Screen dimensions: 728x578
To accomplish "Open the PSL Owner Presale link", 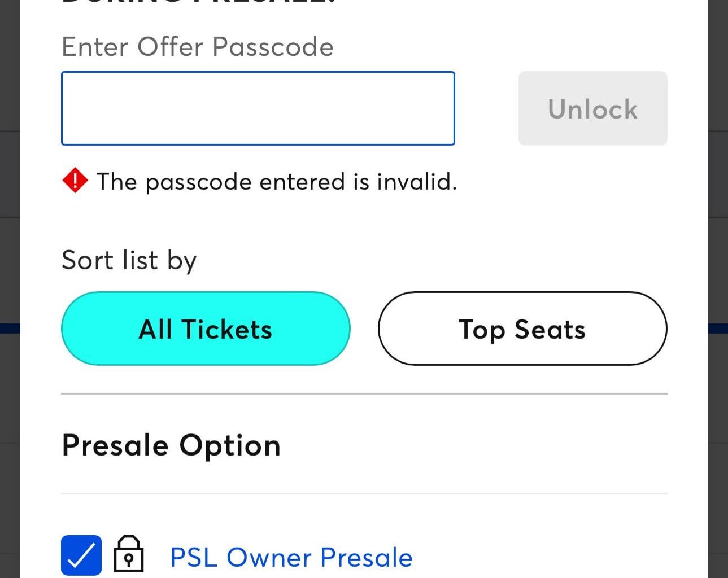I will click(291, 557).
